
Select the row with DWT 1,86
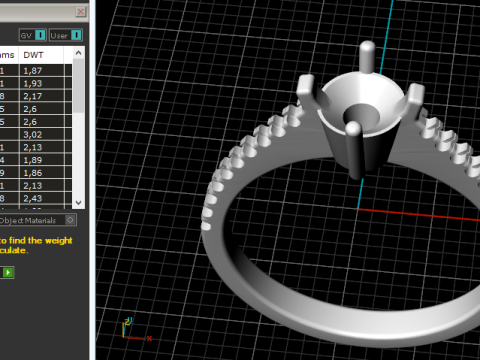point(36,173)
